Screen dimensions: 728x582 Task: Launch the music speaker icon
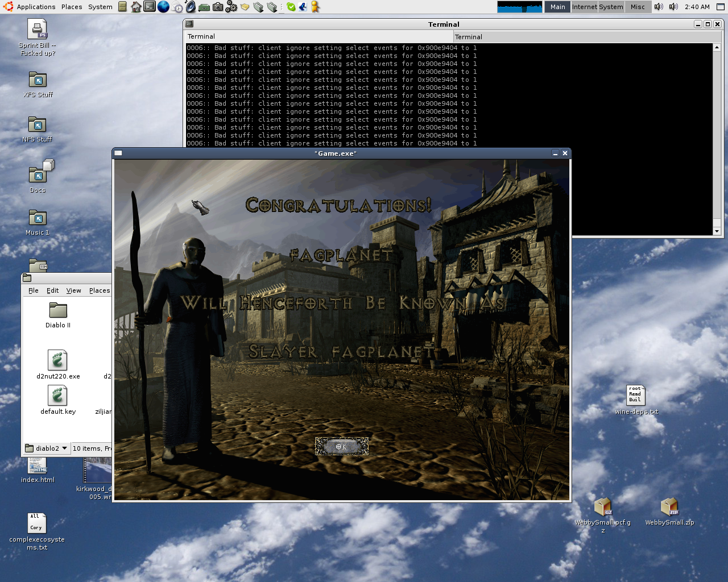click(x=191, y=7)
